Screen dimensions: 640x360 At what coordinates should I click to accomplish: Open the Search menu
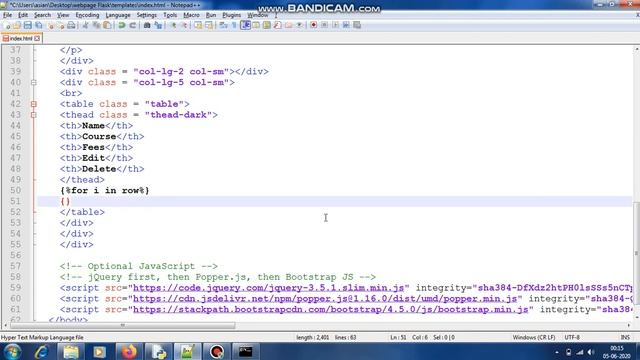pyautogui.click(x=42, y=15)
